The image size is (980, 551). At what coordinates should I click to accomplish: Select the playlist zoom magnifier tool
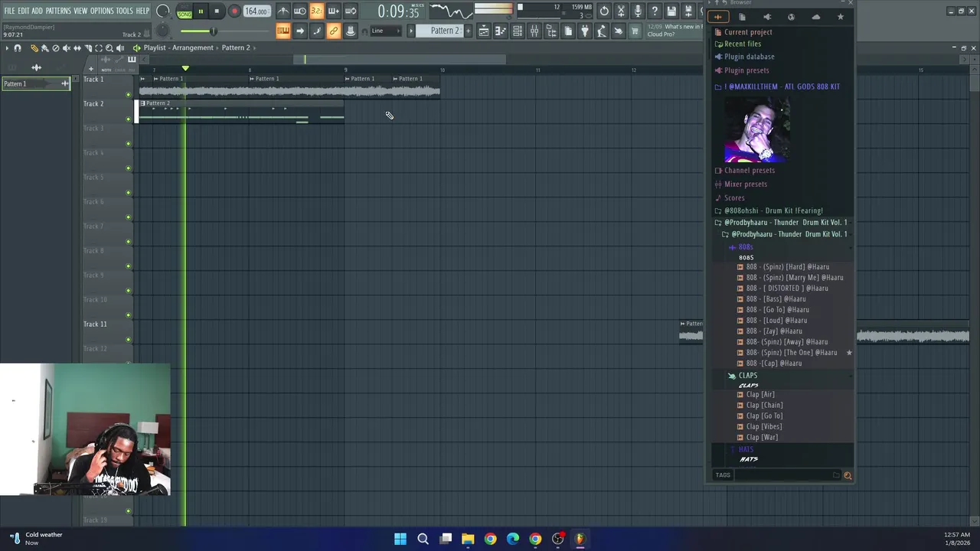(109, 48)
